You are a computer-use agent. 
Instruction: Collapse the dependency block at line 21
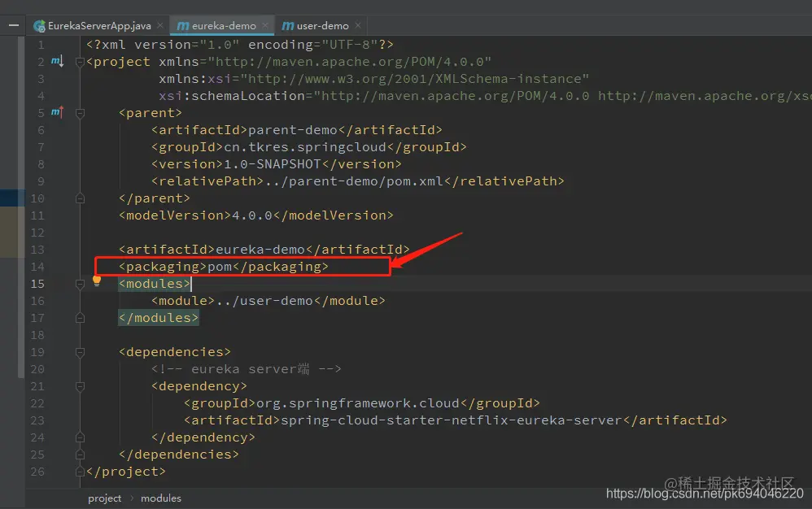pyautogui.click(x=80, y=386)
